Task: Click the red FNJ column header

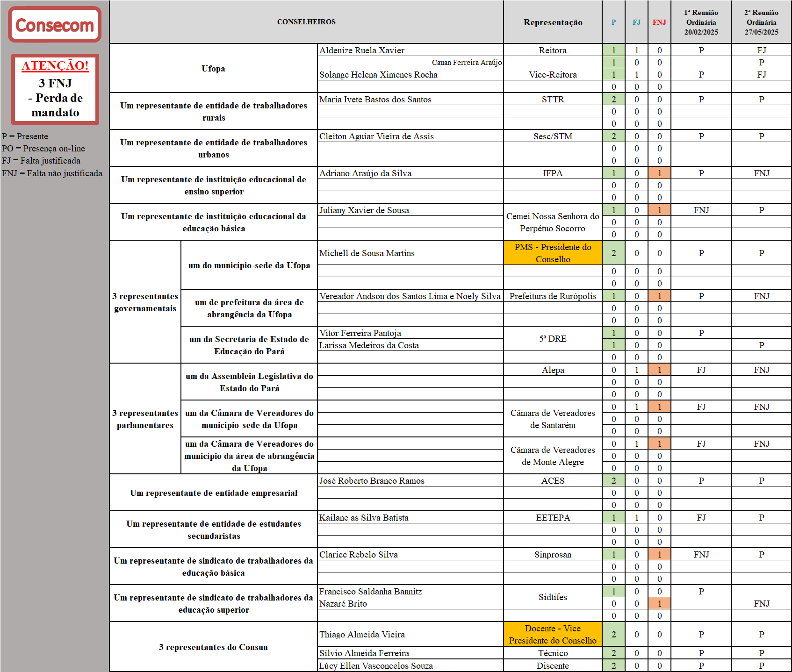Action: [659, 21]
